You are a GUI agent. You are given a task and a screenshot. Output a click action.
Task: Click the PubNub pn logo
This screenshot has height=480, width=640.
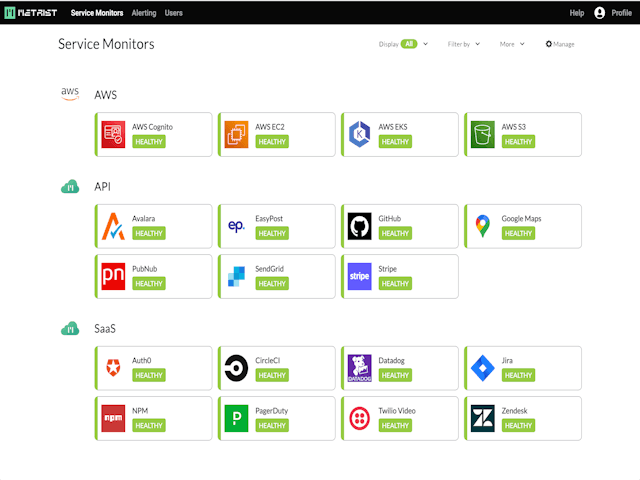[x=113, y=276]
